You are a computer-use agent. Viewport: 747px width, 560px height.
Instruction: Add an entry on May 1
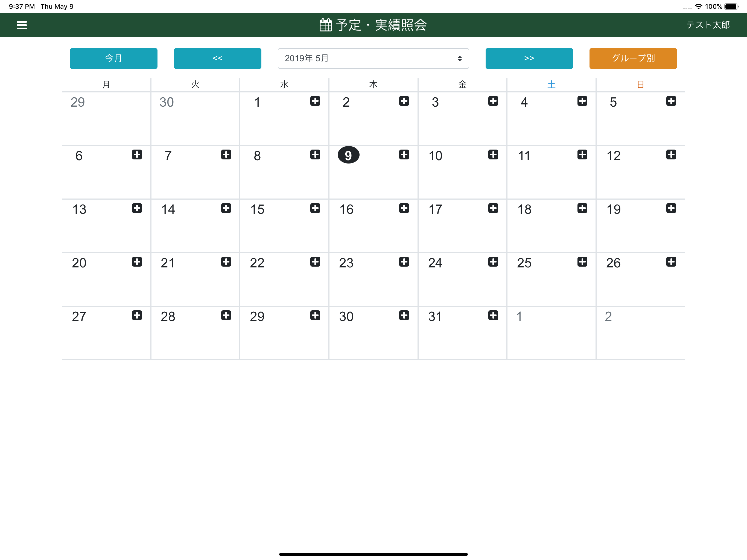tap(315, 101)
